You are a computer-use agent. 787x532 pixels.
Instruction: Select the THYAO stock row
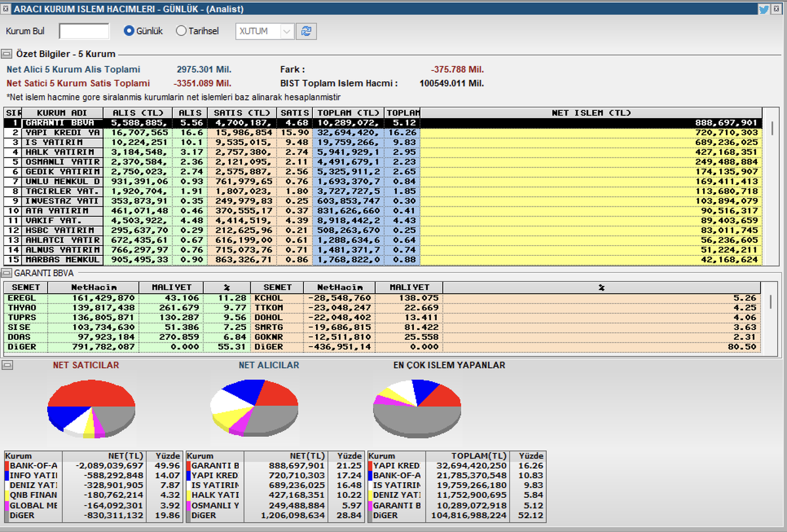(127, 308)
